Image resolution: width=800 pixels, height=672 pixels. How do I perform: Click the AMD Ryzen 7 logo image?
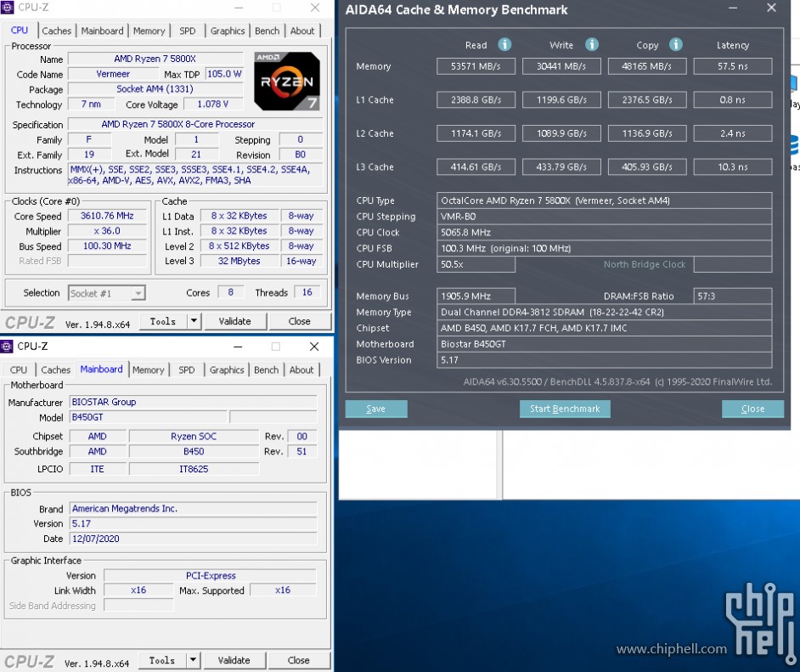coord(287,82)
